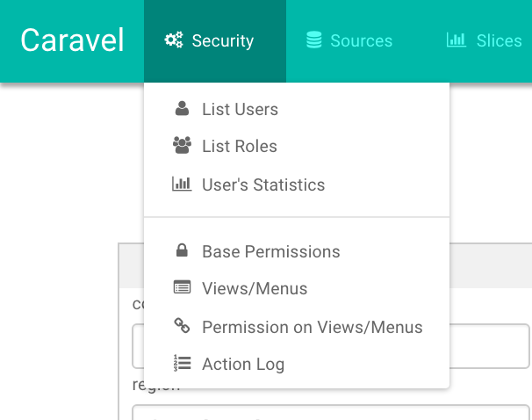This screenshot has width=532, height=420.
Task: Open the Action Log entry
Action: (x=242, y=365)
